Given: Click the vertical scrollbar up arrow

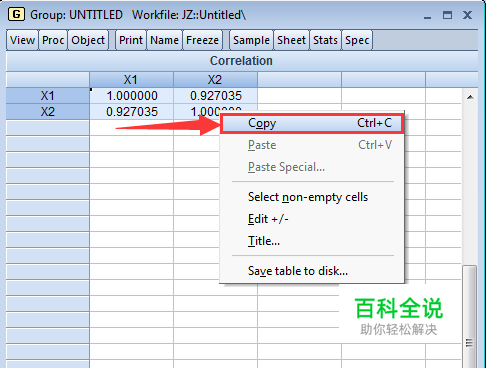Looking at the screenshot, I should [x=470, y=97].
